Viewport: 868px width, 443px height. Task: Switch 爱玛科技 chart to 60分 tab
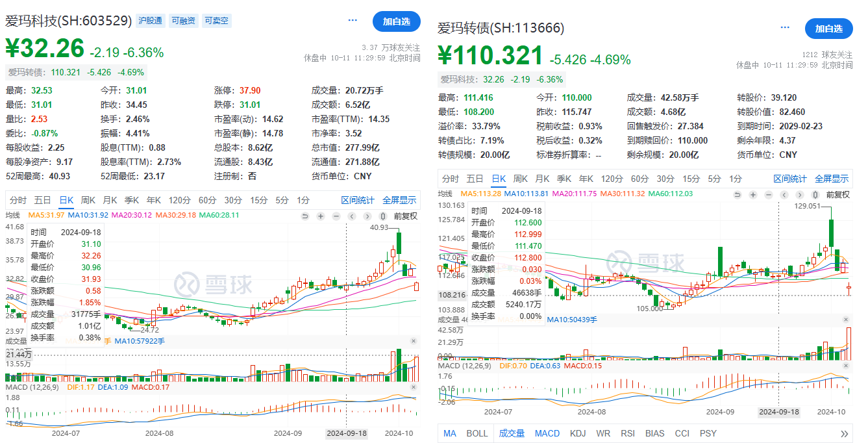coord(207,200)
